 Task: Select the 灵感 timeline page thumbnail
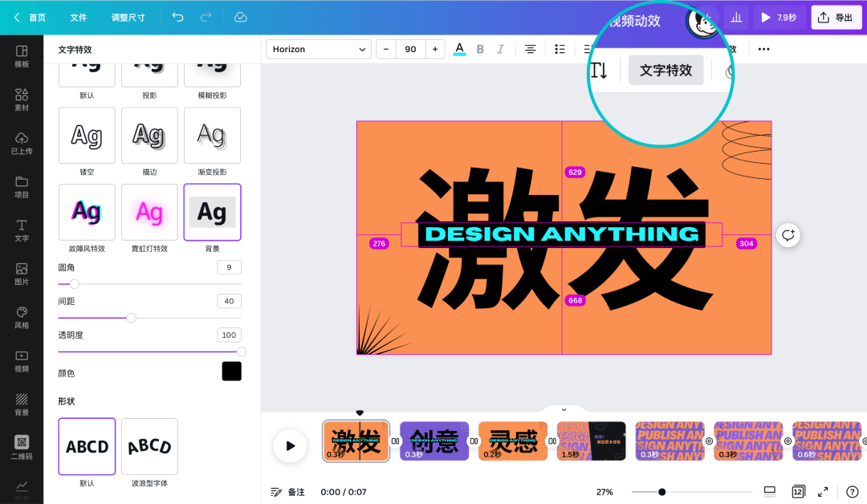point(512,441)
